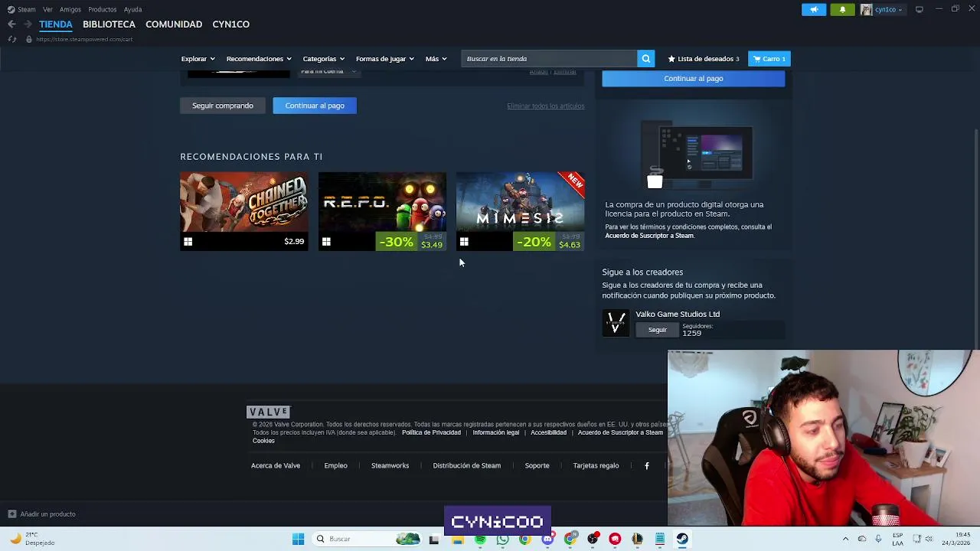Open the cyn1co account dropdown
The image size is (980, 551).
[888, 9]
